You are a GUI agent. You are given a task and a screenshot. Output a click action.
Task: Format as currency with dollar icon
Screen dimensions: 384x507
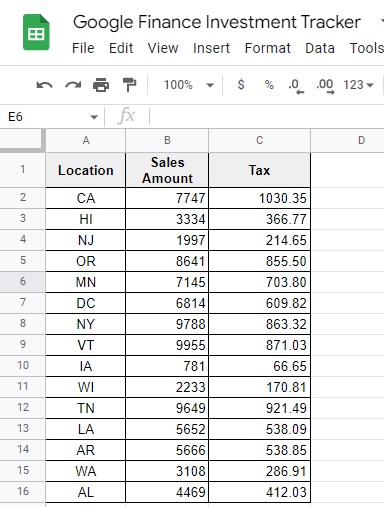coord(241,85)
